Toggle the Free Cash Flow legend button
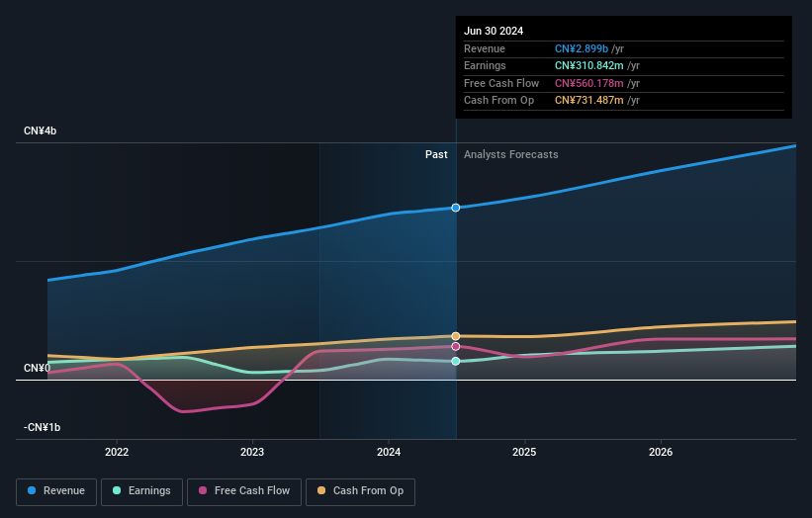The height and width of the screenshot is (518, 812). tap(244, 491)
